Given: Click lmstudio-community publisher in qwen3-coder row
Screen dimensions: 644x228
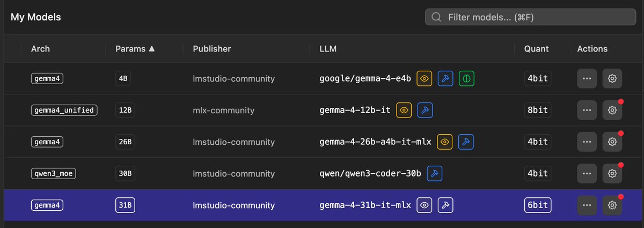Looking at the screenshot, I should 233,173.
